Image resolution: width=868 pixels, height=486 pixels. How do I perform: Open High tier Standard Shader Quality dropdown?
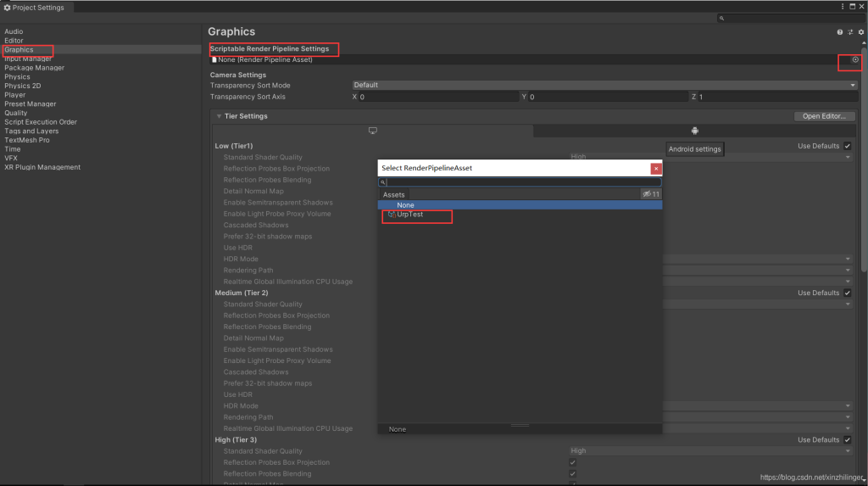[x=711, y=451]
